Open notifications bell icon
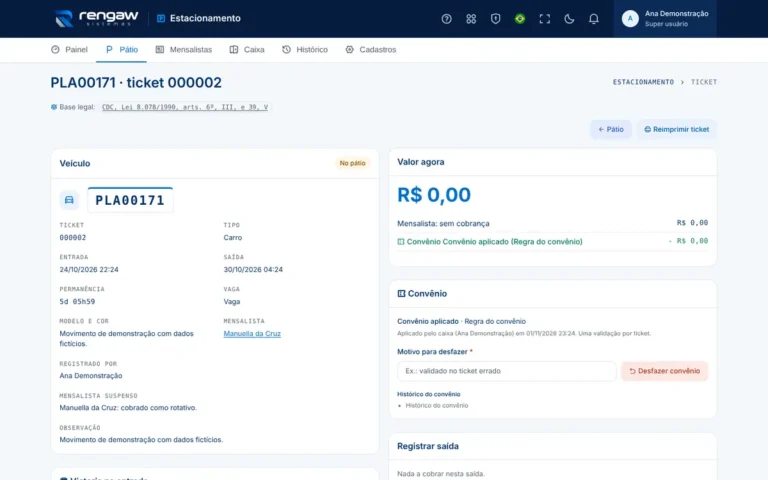Viewport: 768px width, 480px height. pyautogui.click(x=593, y=19)
